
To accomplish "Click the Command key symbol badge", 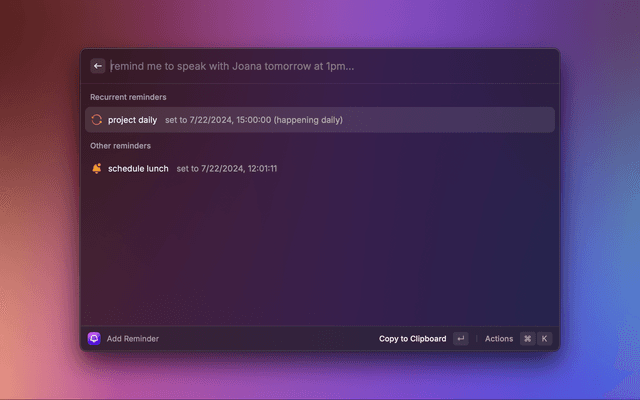I will click(527, 338).
